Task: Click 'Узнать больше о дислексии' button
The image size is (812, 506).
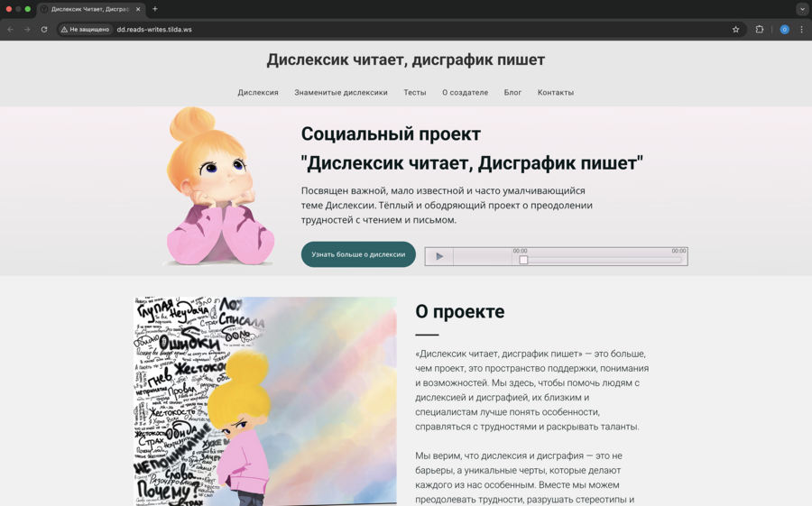Action: pyautogui.click(x=358, y=254)
